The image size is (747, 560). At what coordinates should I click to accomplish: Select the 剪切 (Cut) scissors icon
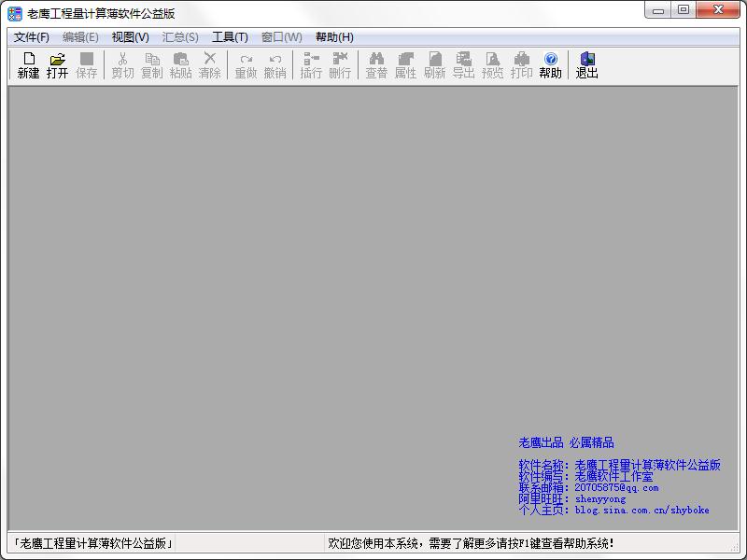point(122,65)
